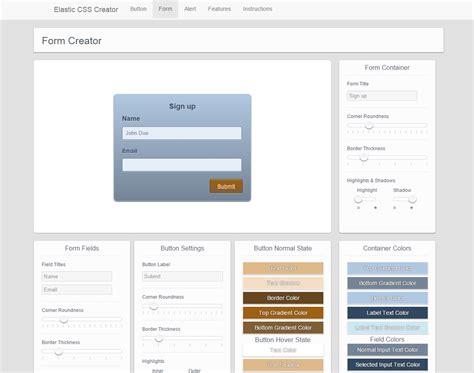
Task: Edit the Email field title input
Action: pos(77,290)
